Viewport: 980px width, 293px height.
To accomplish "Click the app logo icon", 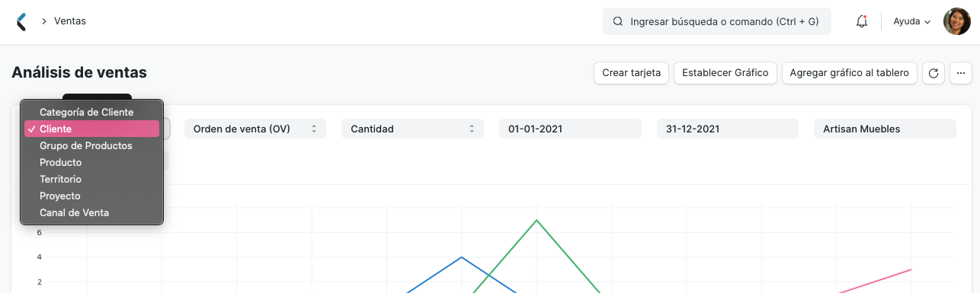I will [x=21, y=21].
